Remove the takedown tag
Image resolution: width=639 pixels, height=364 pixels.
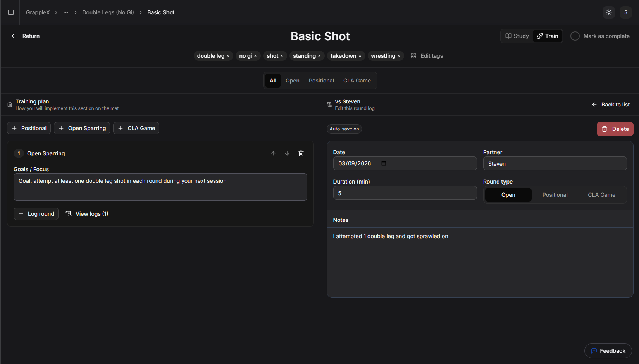pyautogui.click(x=360, y=56)
